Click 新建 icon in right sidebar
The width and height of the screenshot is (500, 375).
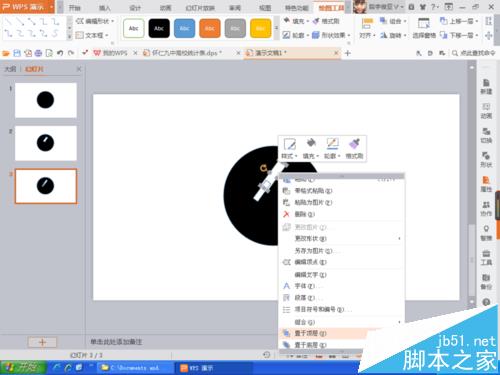pyautogui.click(x=486, y=86)
